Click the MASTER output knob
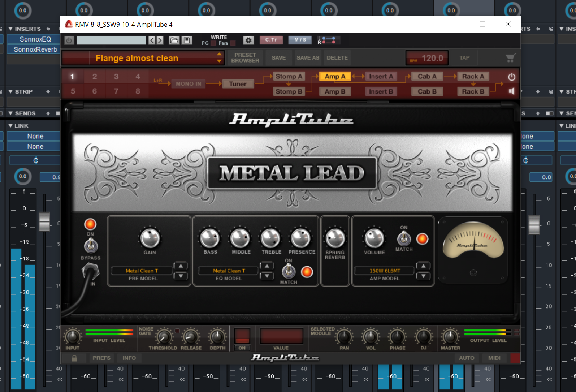576x392 pixels. [x=450, y=337]
